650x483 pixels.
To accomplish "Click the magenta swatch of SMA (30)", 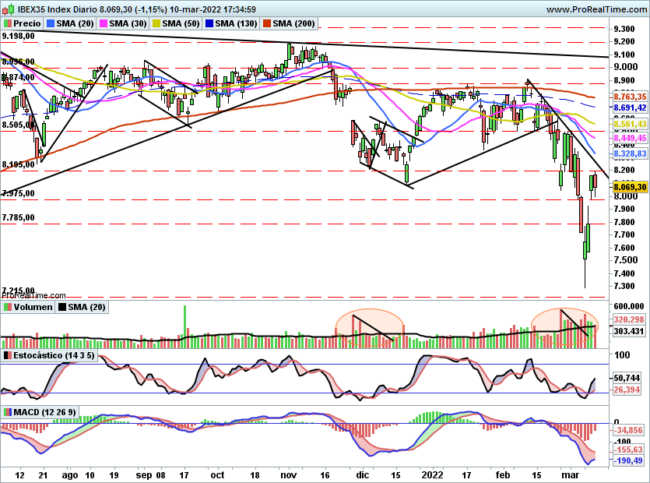I will coord(104,24).
